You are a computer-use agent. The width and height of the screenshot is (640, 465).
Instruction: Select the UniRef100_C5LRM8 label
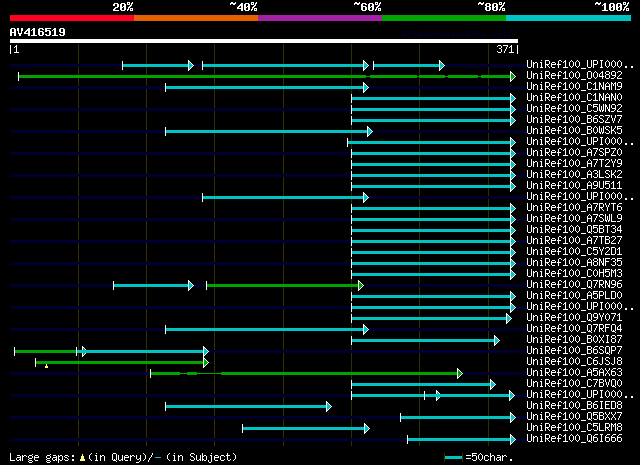pos(574,428)
